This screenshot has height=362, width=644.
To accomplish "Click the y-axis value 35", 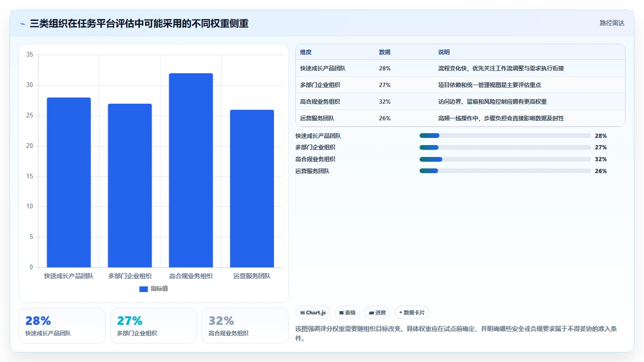I will pos(29,55).
